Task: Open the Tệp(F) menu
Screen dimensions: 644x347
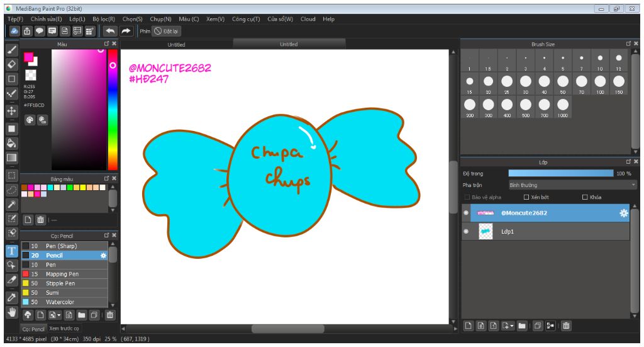Action: (x=15, y=19)
